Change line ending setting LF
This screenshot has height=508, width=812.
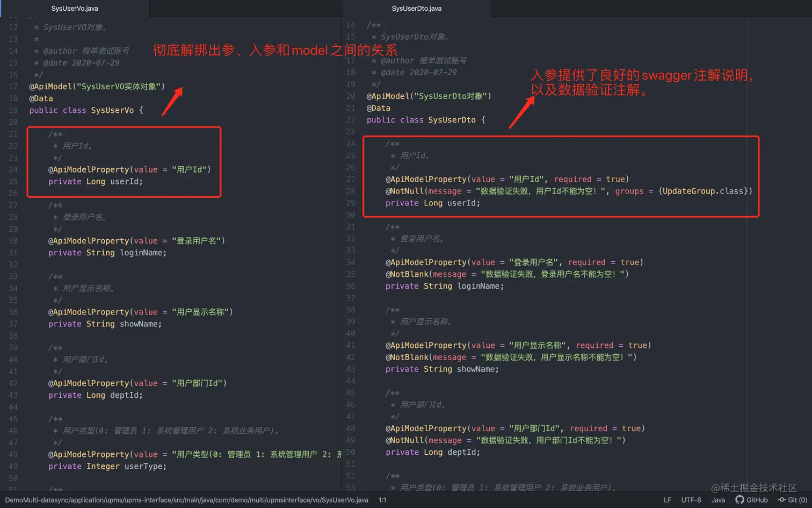pos(668,500)
